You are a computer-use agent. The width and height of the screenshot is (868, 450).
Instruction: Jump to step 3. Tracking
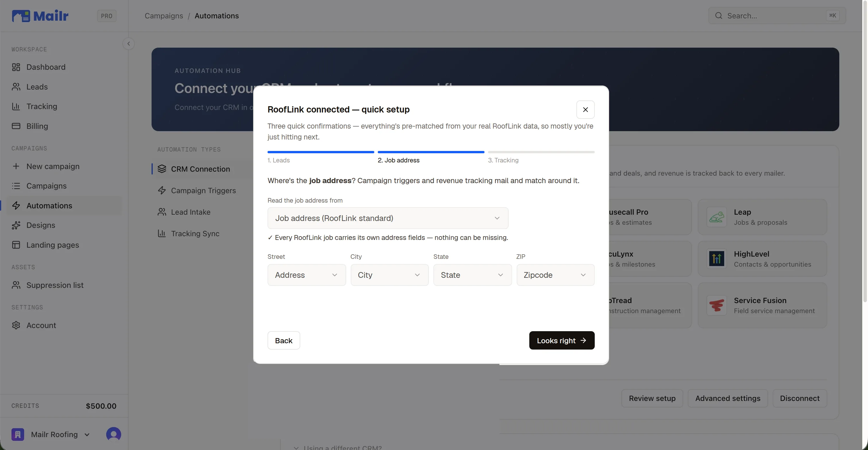(x=503, y=160)
